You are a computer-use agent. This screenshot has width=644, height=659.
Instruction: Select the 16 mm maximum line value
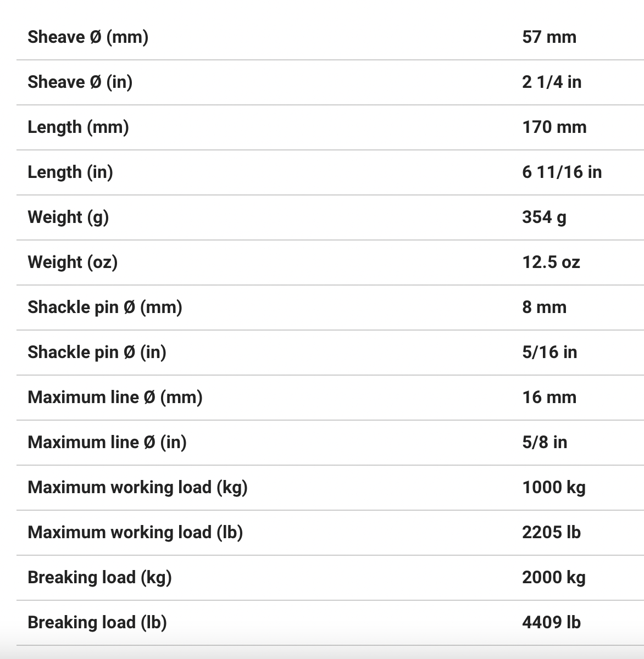point(549,398)
